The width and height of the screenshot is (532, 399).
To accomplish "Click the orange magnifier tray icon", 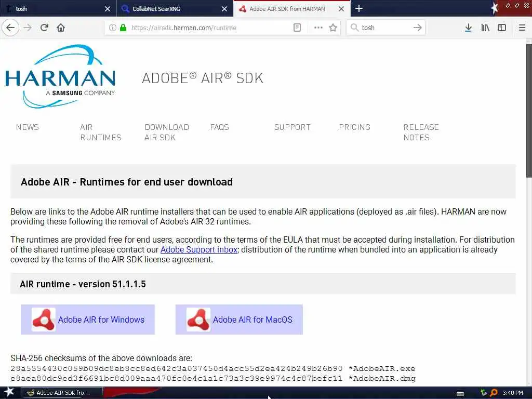I will pos(494,393).
